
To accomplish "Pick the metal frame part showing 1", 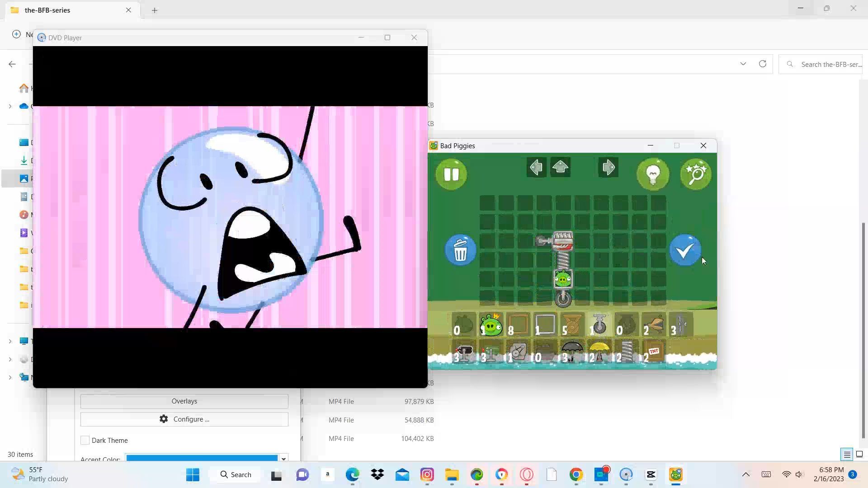I will pyautogui.click(x=545, y=324).
